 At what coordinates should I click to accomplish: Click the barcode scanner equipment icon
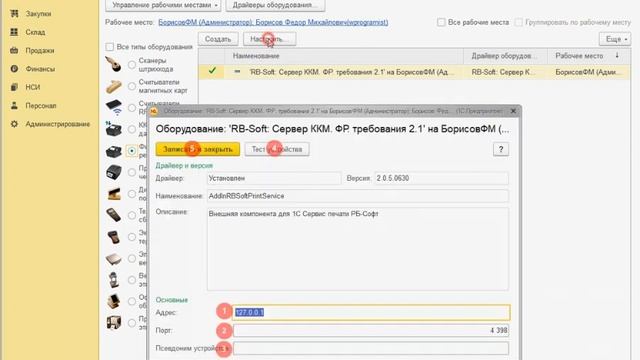[113, 64]
